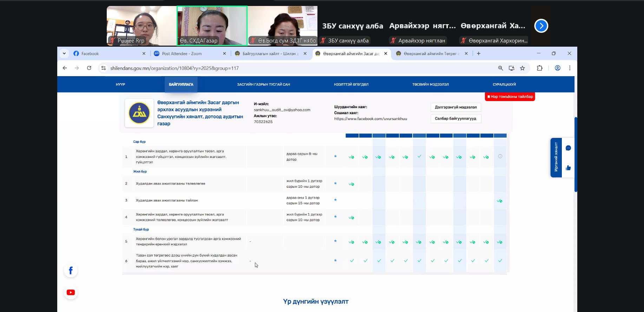This screenshot has height=312, width=644.
Task: Bookmark this page with the star icon
Action: [523, 68]
